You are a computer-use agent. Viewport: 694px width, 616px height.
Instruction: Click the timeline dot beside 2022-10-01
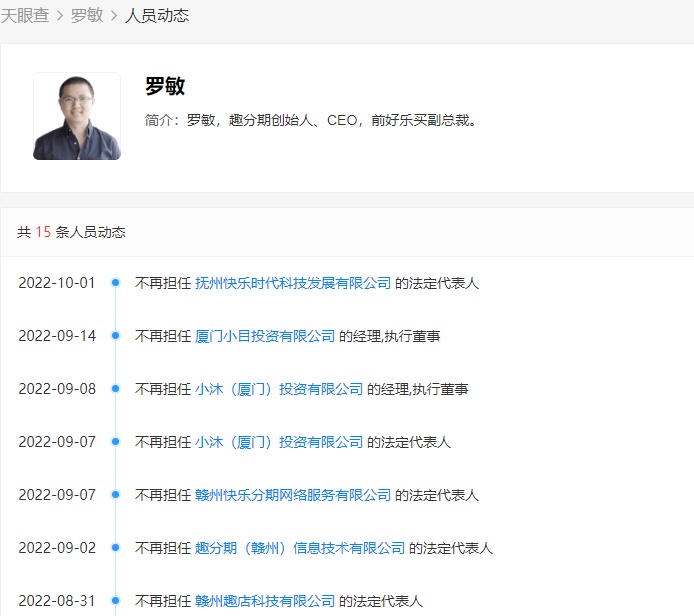(116, 282)
